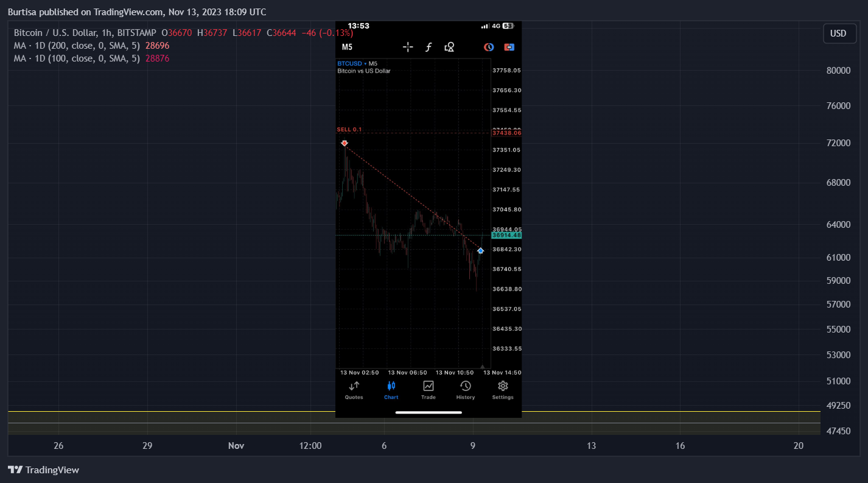Open the indicators (f) icon
868x483 pixels.
pyautogui.click(x=429, y=47)
